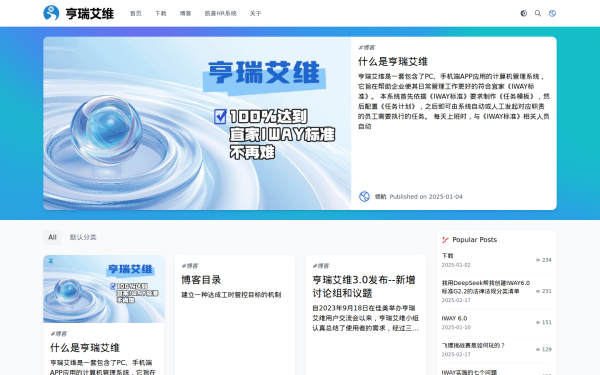Select the 默认分类 category tab
600x375 pixels.
point(83,237)
